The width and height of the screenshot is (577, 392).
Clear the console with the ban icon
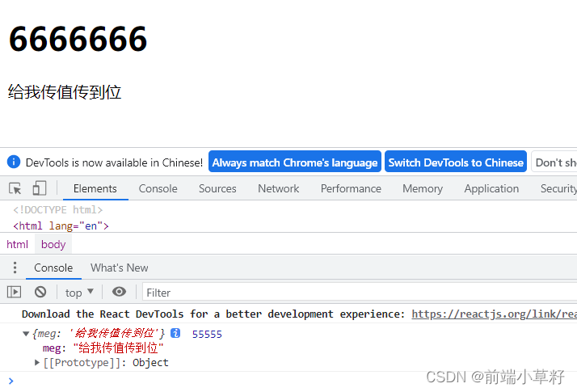click(40, 293)
